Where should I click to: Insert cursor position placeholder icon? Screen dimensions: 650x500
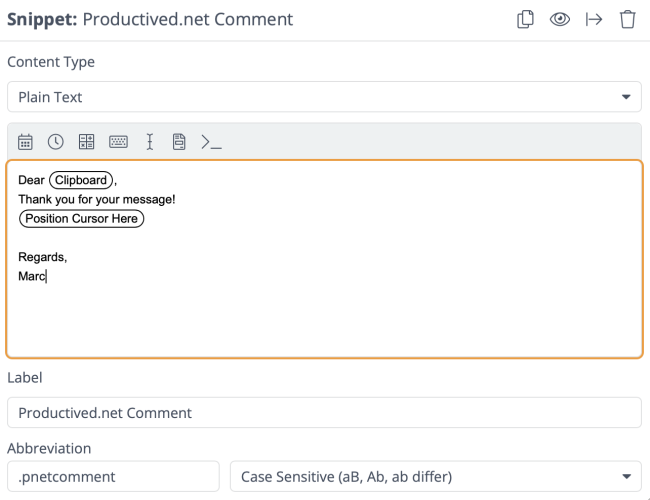tap(150, 142)
